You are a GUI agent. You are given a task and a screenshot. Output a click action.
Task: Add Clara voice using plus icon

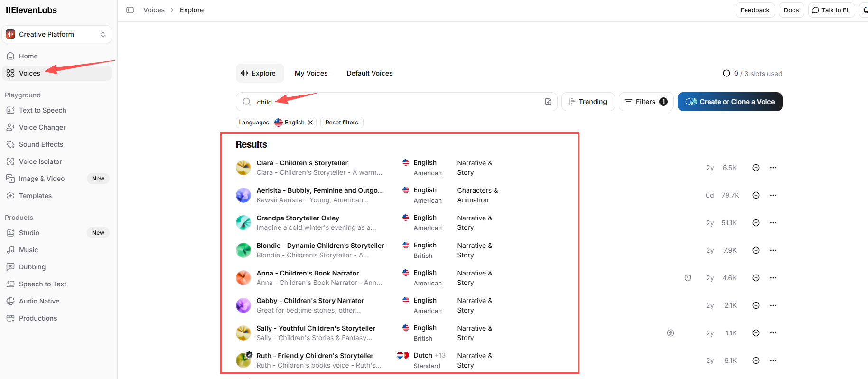coord(756,168)
